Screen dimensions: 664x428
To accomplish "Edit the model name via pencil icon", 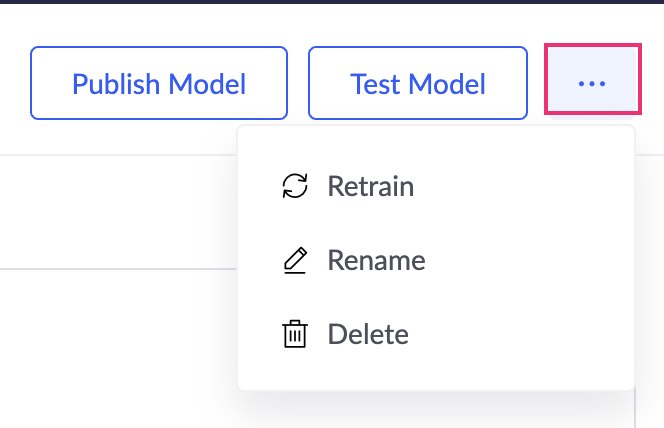I will [295, 261].
